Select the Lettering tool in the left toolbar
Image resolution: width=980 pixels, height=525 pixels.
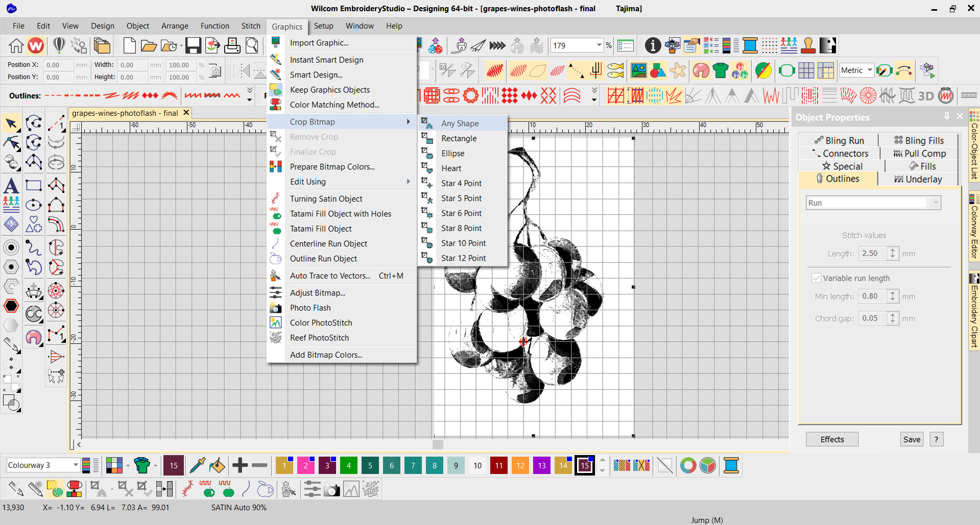coord(11,186)
